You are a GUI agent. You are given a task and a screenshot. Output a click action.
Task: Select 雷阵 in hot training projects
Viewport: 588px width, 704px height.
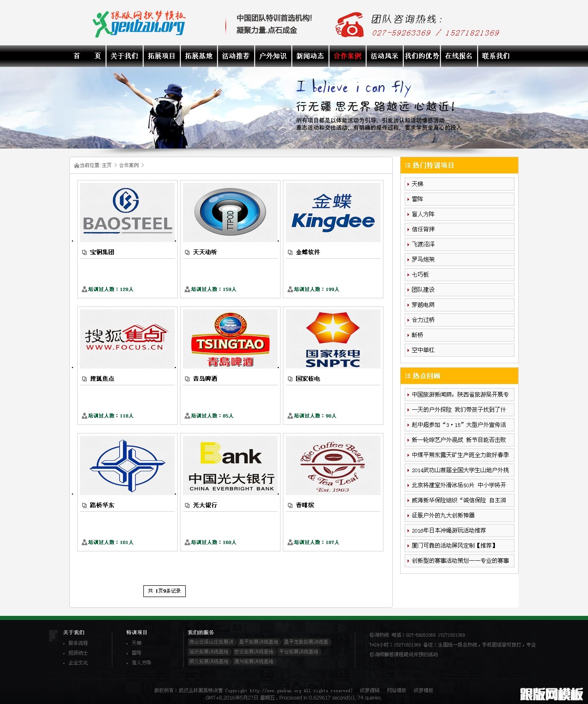tap(459, 199)
